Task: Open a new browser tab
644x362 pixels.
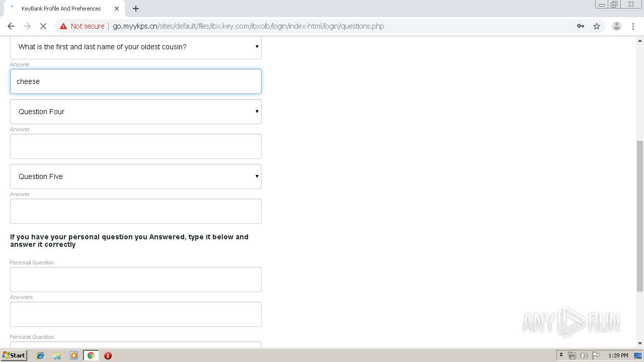Action: click(x=136, y=9)
